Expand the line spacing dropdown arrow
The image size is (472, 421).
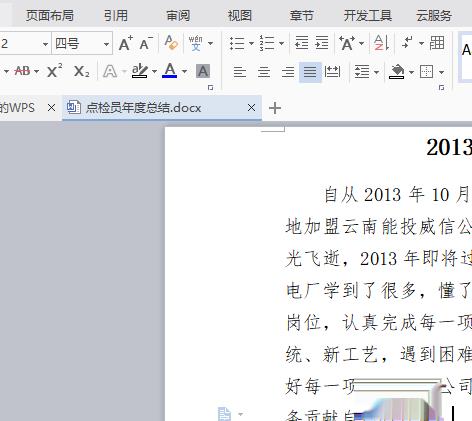[377, 72]
